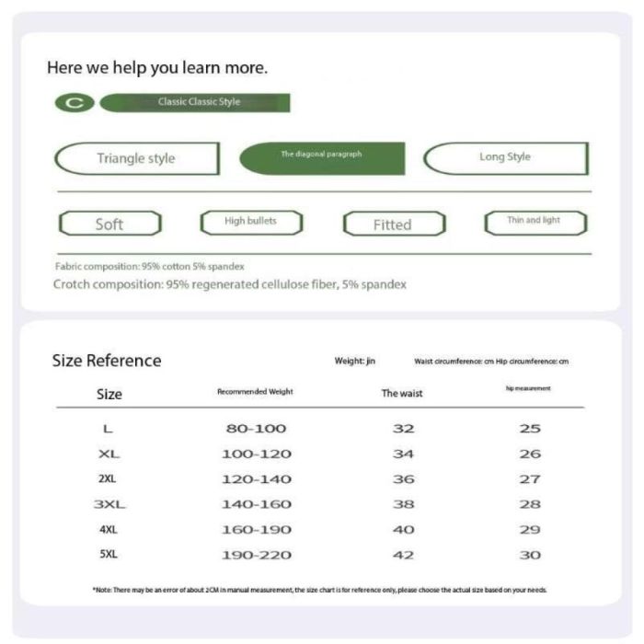Select the 5XL size row
The height and width of the screenshot is (644, 644).
109,555
